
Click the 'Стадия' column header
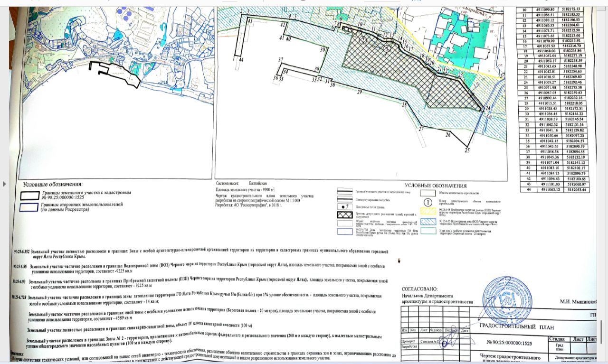559,338
